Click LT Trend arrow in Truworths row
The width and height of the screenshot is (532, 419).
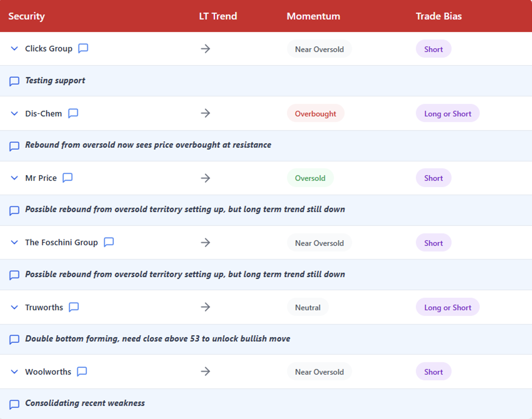coord(205,307)
